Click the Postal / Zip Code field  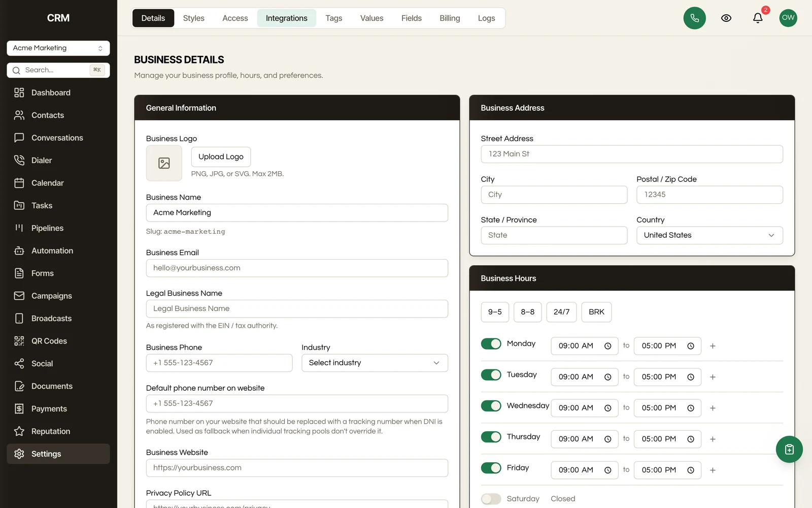click(x=709, y=195)
